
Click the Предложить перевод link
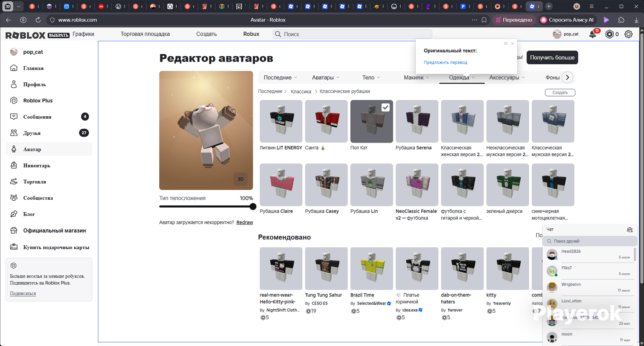click(x=445, y=62)
